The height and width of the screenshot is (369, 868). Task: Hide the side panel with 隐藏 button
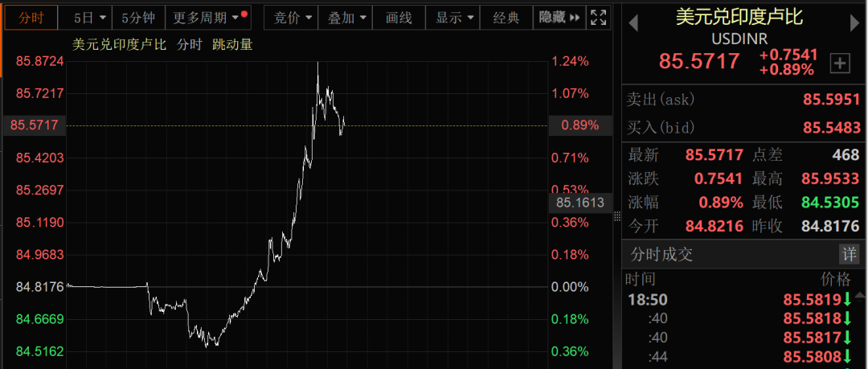pyautogui.click(x=558, y=17)
